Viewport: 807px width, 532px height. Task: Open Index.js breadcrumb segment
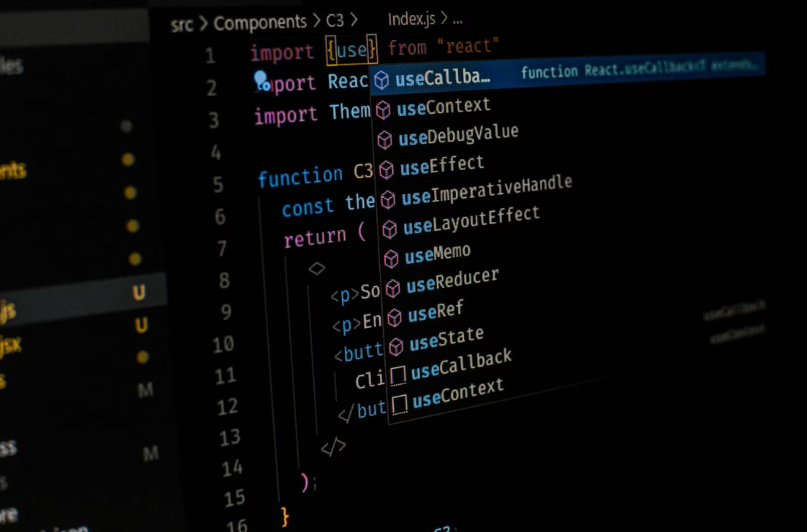tap(411, 19)
